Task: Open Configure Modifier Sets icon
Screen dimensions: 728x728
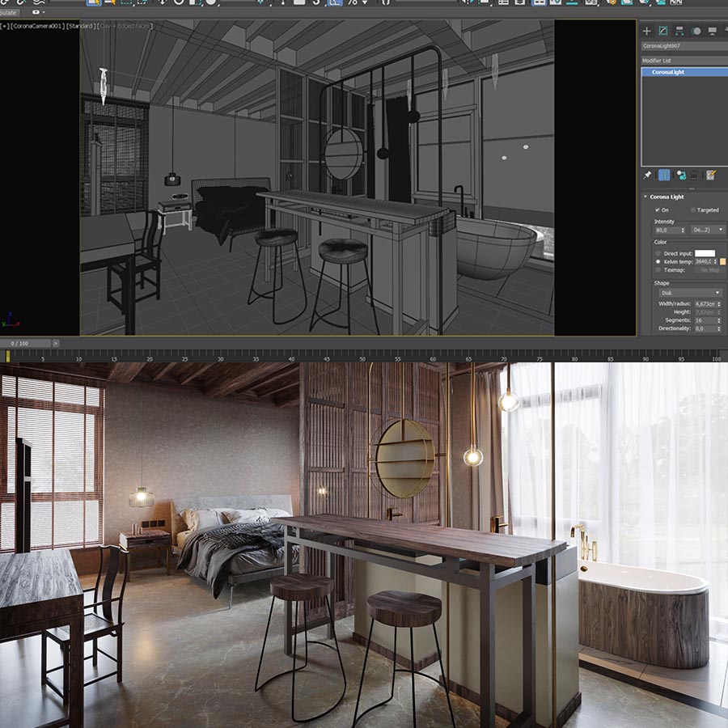Action: pyautogui.click(x=710, y=175)
